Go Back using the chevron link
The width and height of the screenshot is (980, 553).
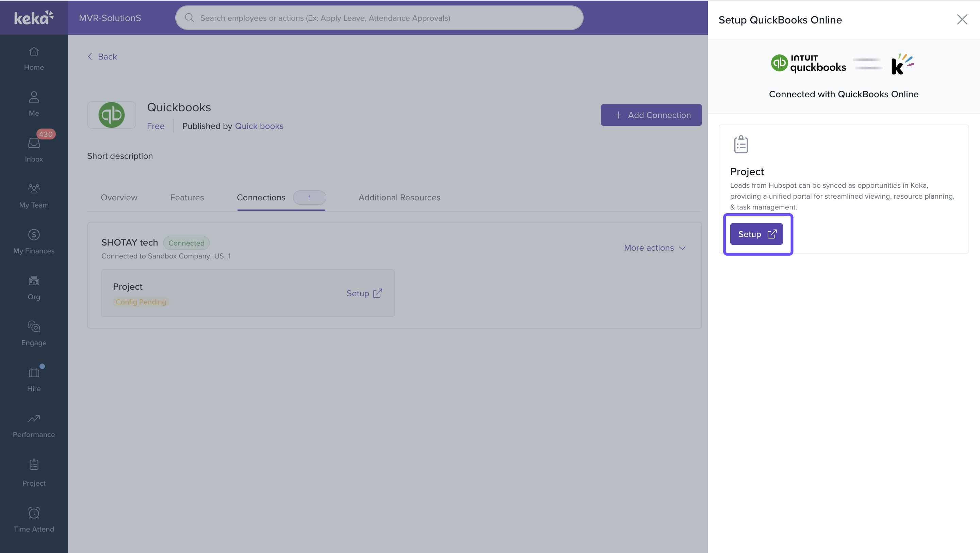point(102,57)
